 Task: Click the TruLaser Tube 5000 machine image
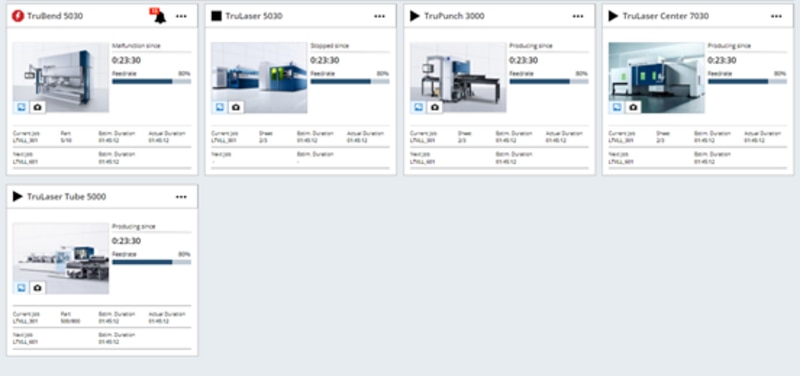click(61, 258)
